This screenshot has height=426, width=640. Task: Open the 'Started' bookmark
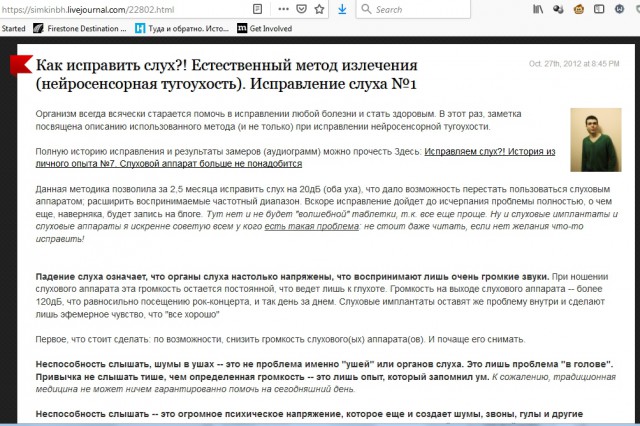pyautogui.click(x=13, y=28)
